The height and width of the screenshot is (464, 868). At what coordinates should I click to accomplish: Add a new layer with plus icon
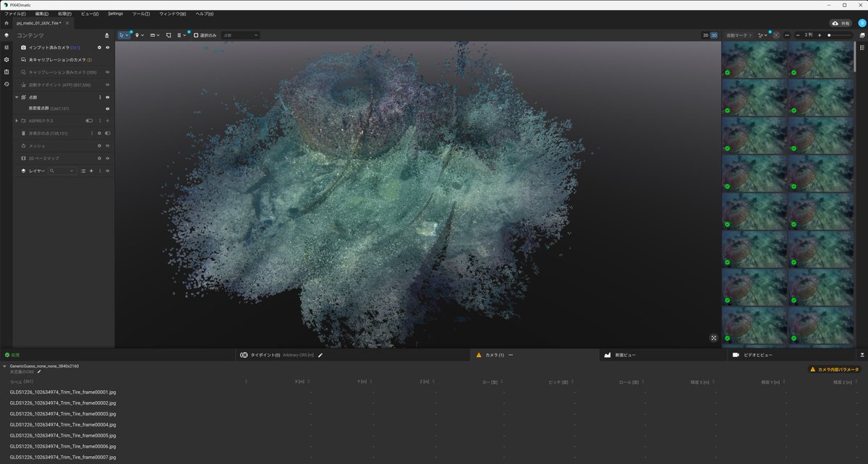91,171
